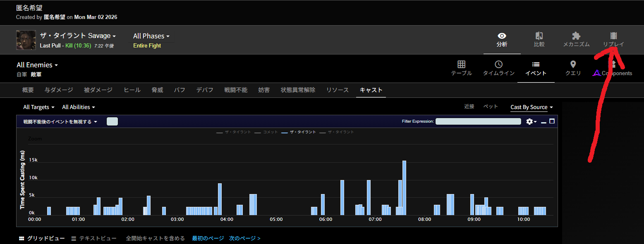Screen dimensions: 644x244
Task: Open the デバフ tab
Action: (205, 90)
